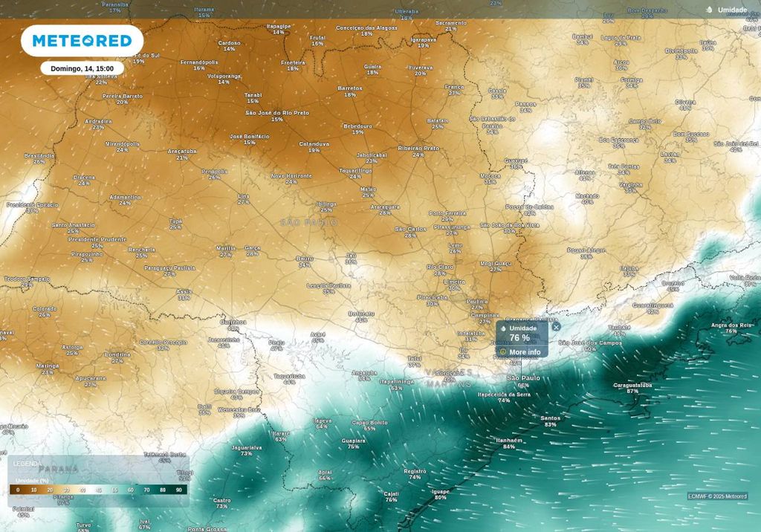Click the Meteored logo
Screen dimensions: 761x532
(82, 39)
